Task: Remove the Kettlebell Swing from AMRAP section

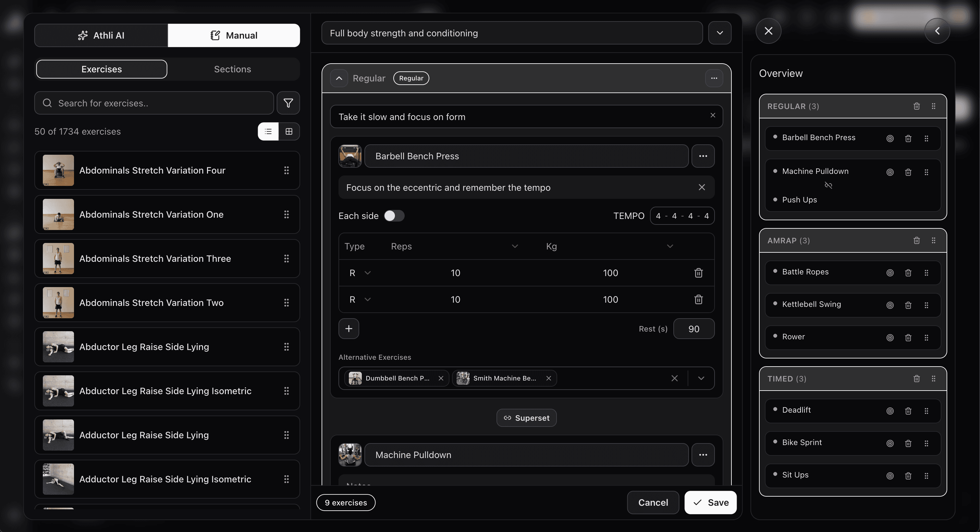Action: pyautogui.click(x=908, y=305)
